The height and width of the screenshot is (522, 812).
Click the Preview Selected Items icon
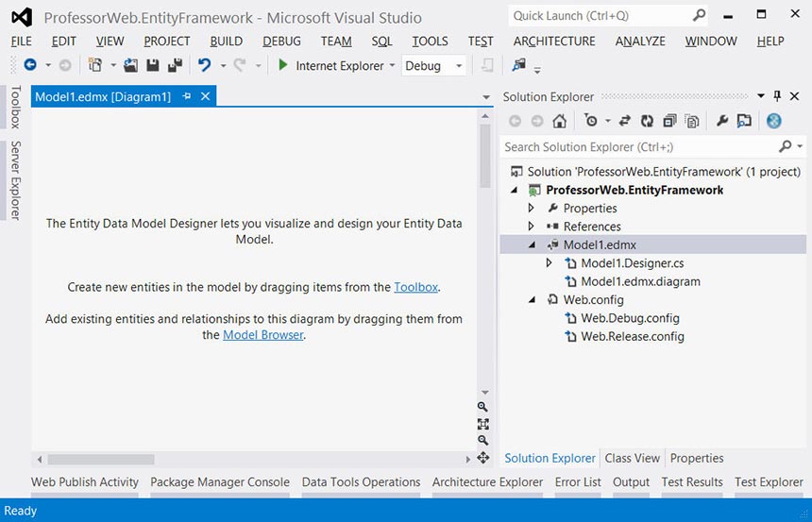click(744, 121)
